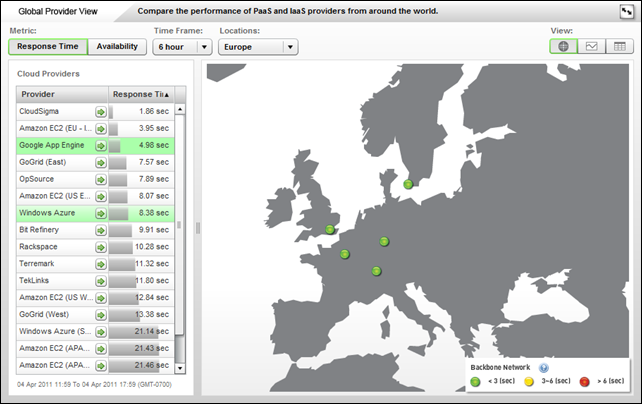
Task: Click the green arrow next to Google App Engine
Action: point(100,145)
